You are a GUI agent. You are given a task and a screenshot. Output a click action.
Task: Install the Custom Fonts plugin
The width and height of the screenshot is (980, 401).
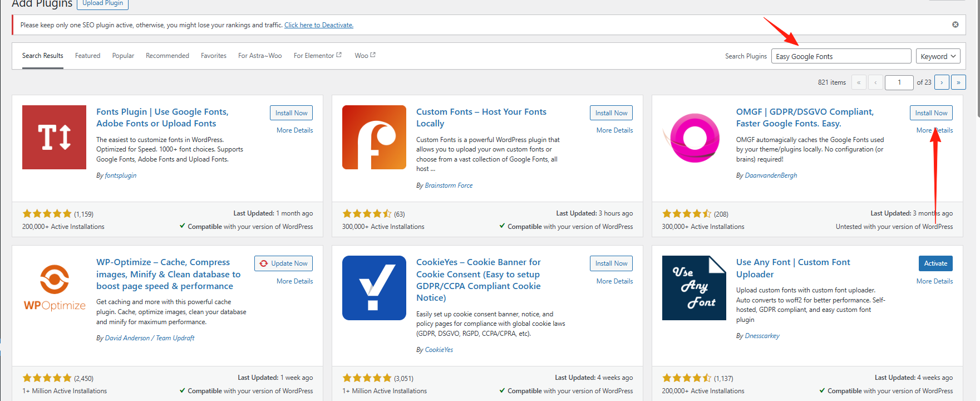click(611, 113)
